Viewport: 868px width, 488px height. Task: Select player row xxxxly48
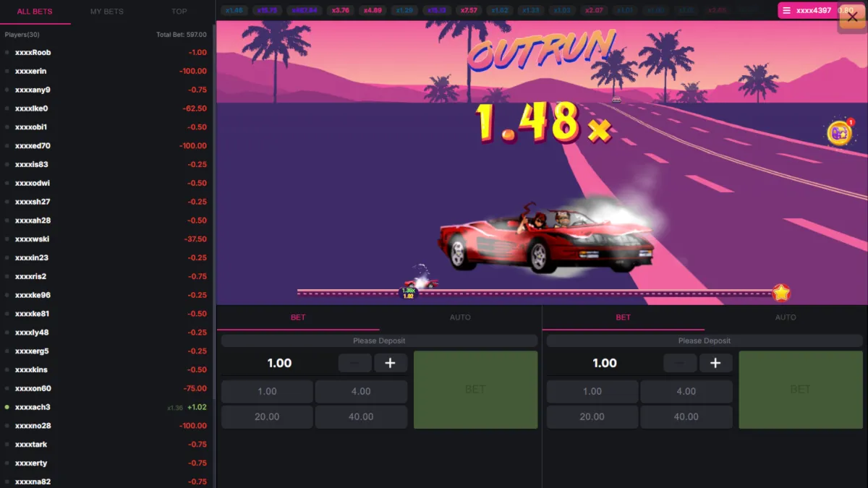click(106, 333)
